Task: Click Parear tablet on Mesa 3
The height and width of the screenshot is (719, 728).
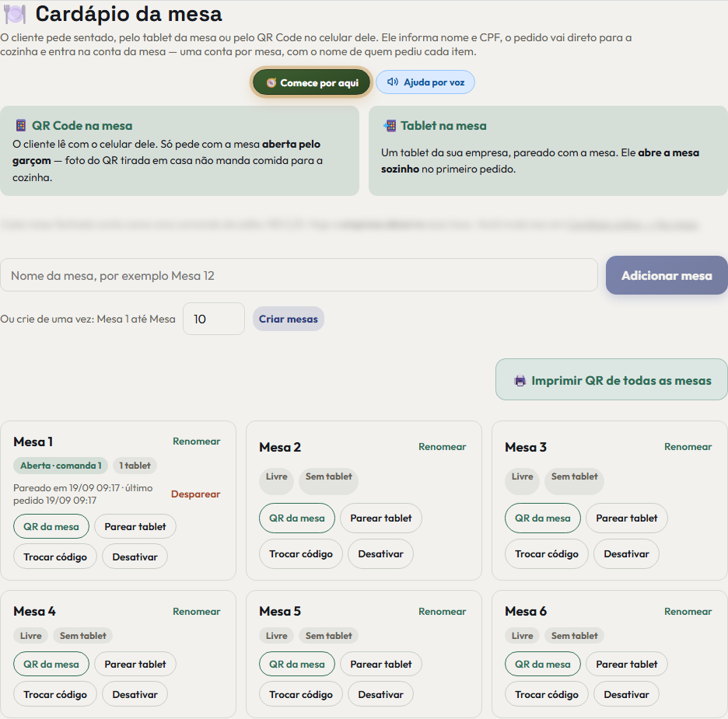Action: point(626,518)
